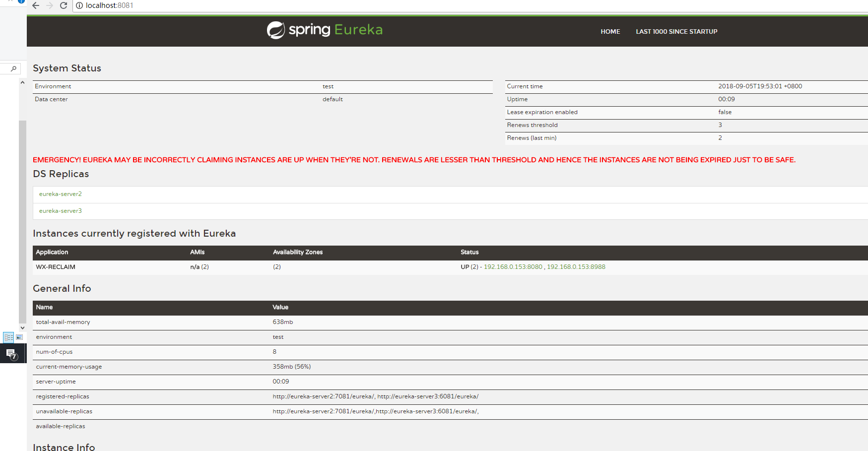View site information icon beside localhost
Image resolution: width=868 pixels, height=451 pixels.
coord(79,5)
